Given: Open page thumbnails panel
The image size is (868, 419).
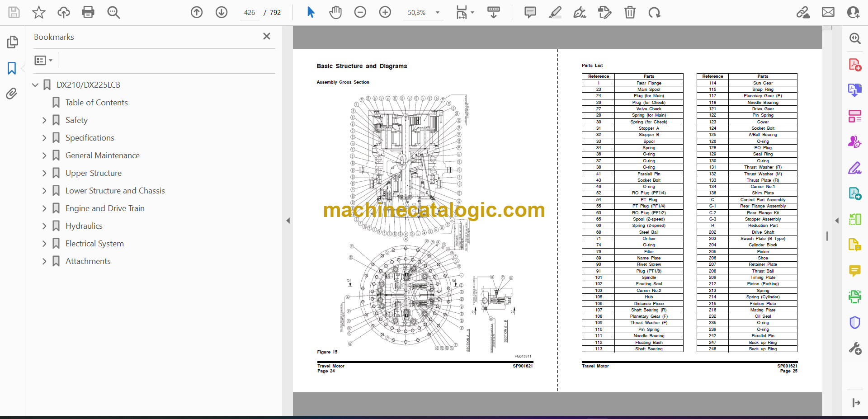Looking at the screenshot, I should pos(12,42).
